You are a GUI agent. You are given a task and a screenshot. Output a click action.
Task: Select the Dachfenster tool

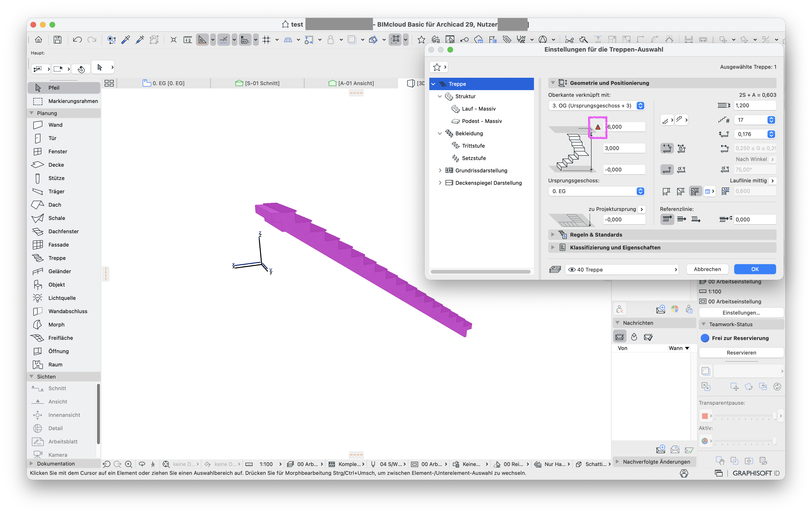(64, 232)
